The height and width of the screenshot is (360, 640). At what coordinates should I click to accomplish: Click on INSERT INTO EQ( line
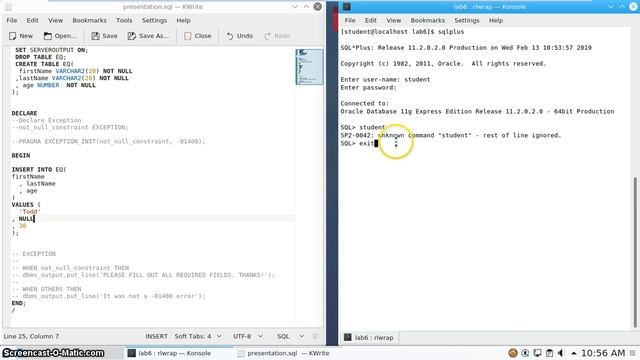coord(39,169)
